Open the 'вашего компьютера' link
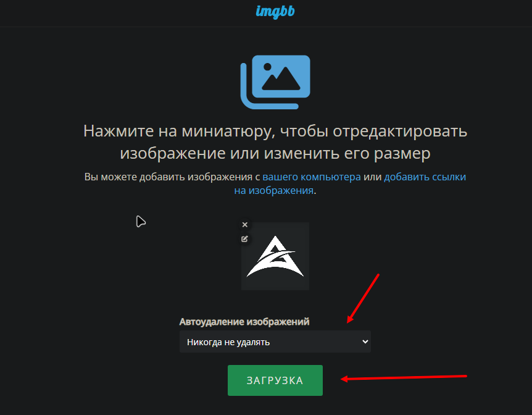Image resolution: width=532 pixels, height=415 pixels. (312, 177)
